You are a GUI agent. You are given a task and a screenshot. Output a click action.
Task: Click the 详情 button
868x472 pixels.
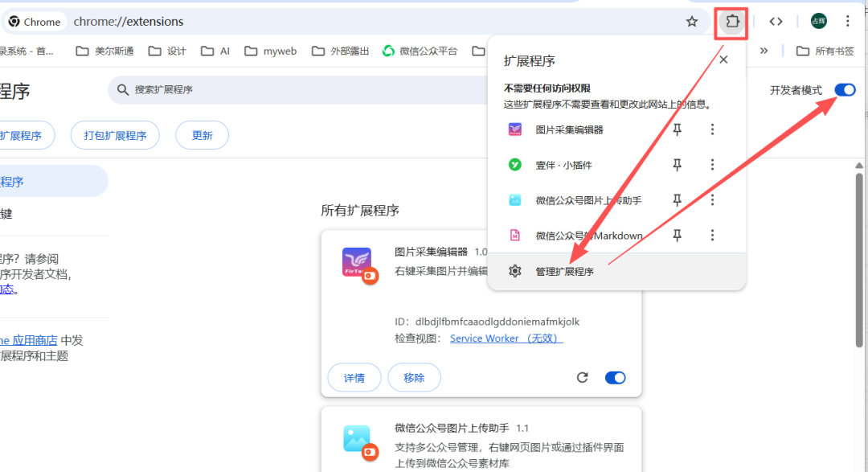[354, 377]
